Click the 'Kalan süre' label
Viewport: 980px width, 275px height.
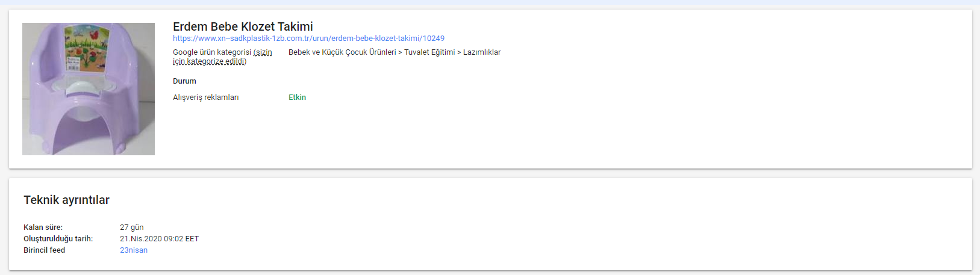[43, 227]
